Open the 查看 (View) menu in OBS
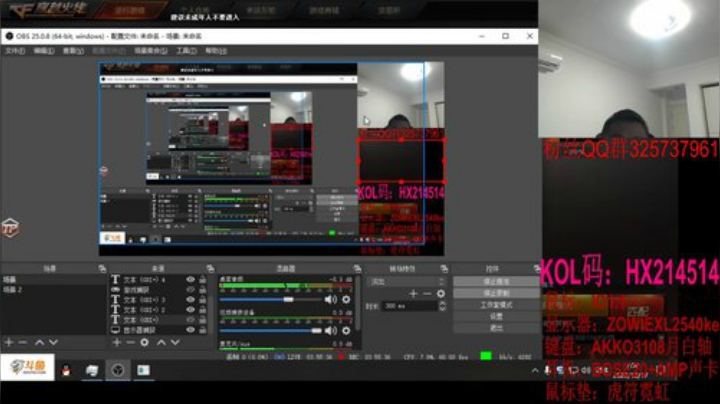Image resolution: width=720 pixels, height=404 pixels. 73,51
